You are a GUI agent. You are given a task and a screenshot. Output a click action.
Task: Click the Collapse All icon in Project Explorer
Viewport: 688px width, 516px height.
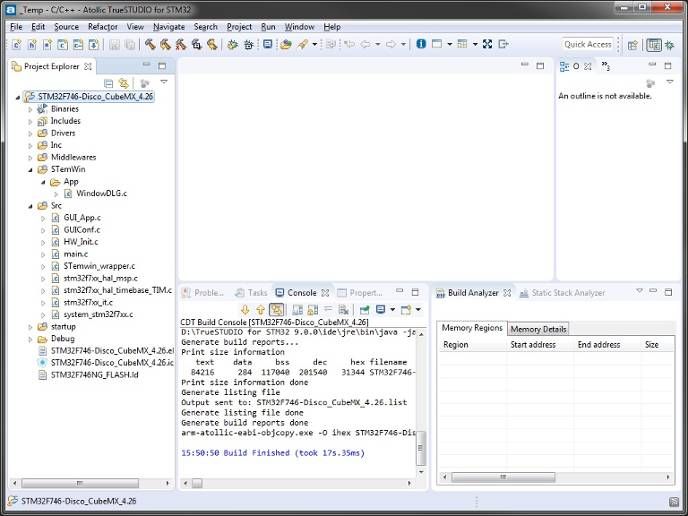tap(109, 83)
